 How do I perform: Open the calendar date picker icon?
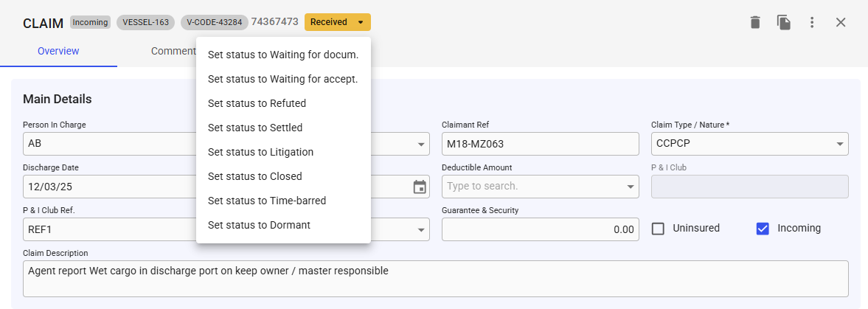tap(420, 187)
